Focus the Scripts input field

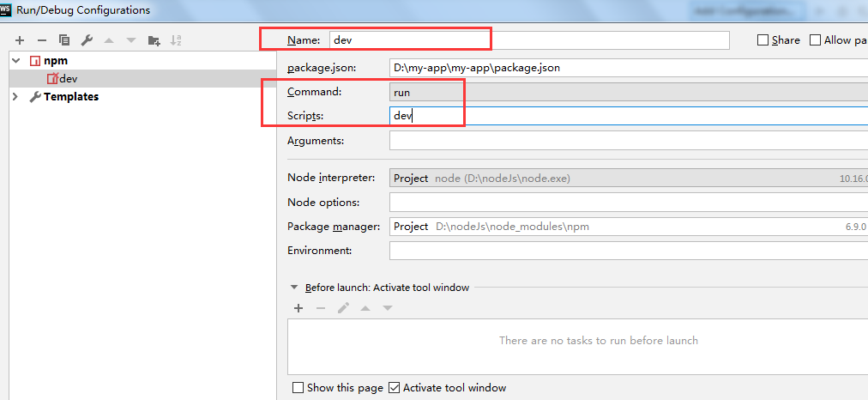(629, 116)
